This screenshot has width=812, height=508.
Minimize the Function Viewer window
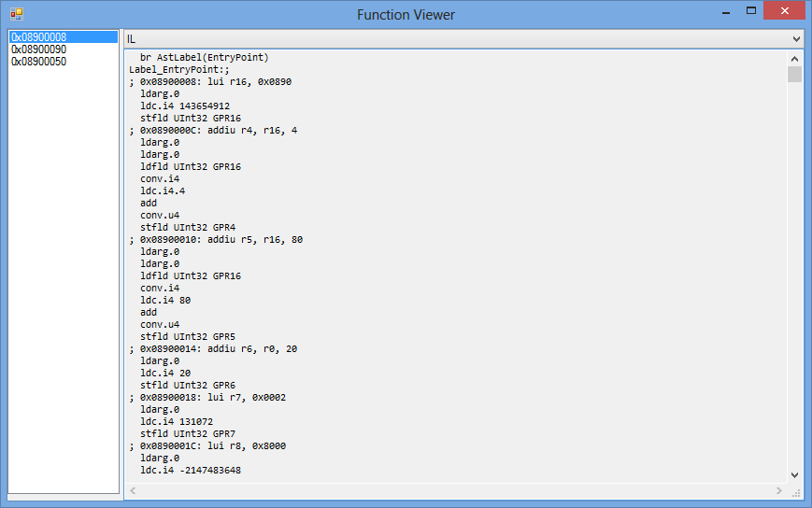(x=723, y=11)
